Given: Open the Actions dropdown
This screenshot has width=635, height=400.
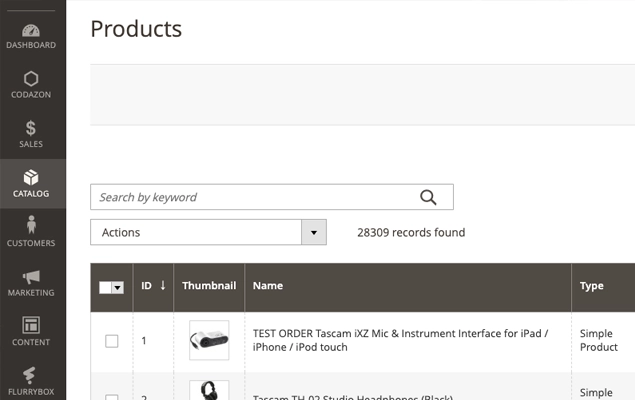Looking at the screenshot, I should (208, 232).
